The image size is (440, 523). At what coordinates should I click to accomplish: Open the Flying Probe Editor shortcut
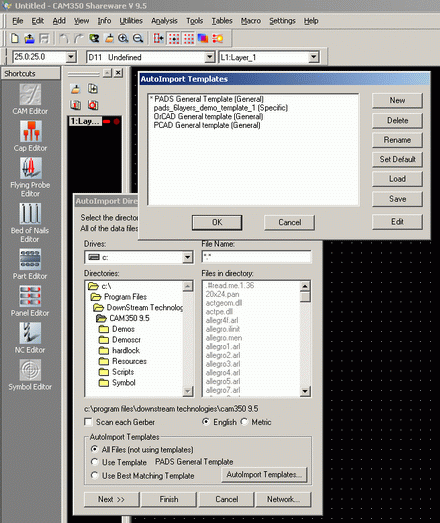(30, 177)
